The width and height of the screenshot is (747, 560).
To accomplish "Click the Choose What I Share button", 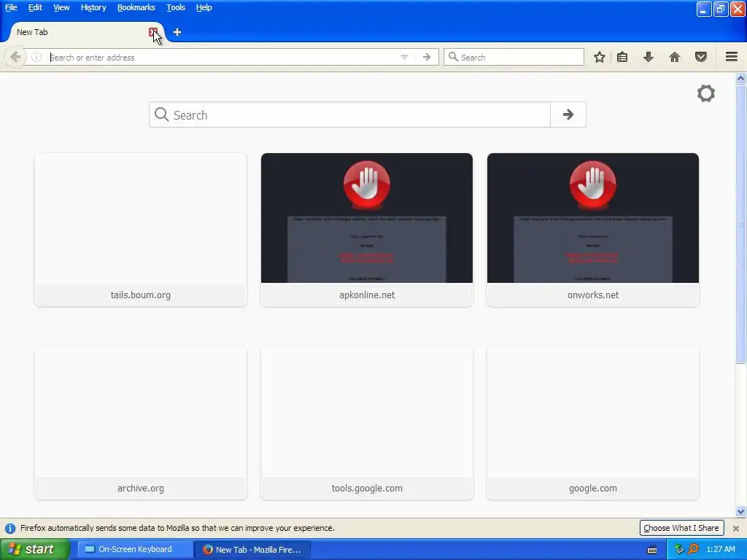I will pyautogui.click(x=681, y=528).
